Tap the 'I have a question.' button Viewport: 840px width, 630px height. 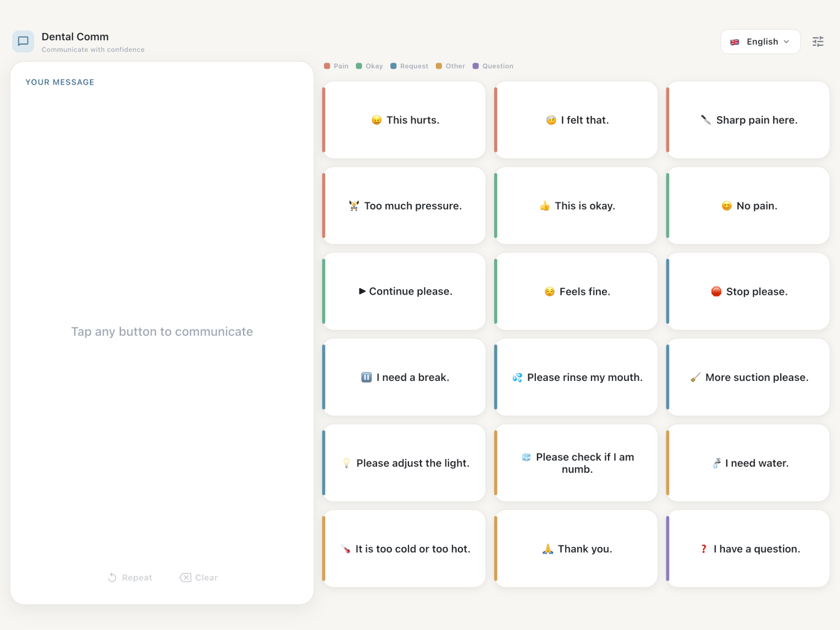748,549
